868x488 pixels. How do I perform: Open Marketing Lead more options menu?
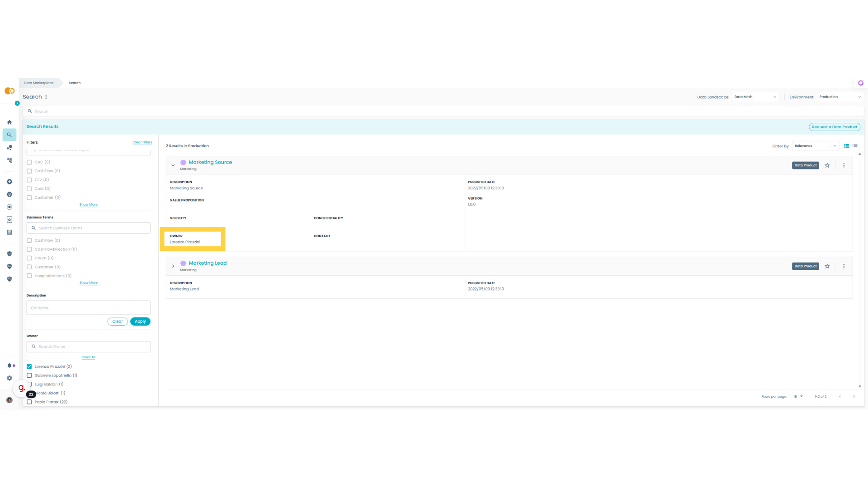point(844,266)
